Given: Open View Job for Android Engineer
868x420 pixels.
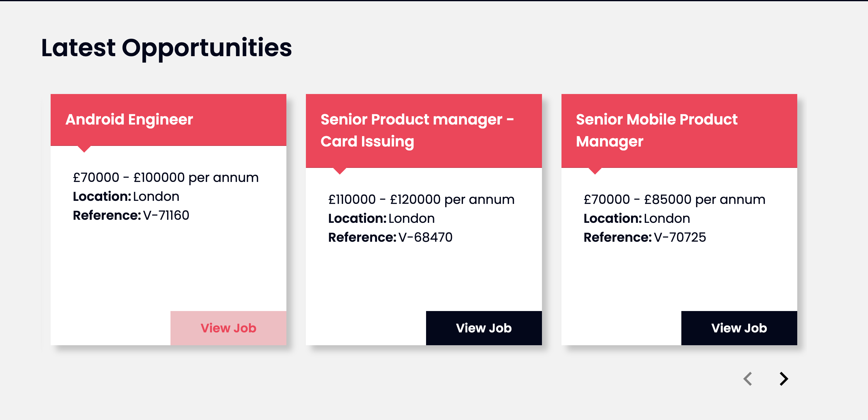Looking at the screenshot, I should click(x=228, y=328).
